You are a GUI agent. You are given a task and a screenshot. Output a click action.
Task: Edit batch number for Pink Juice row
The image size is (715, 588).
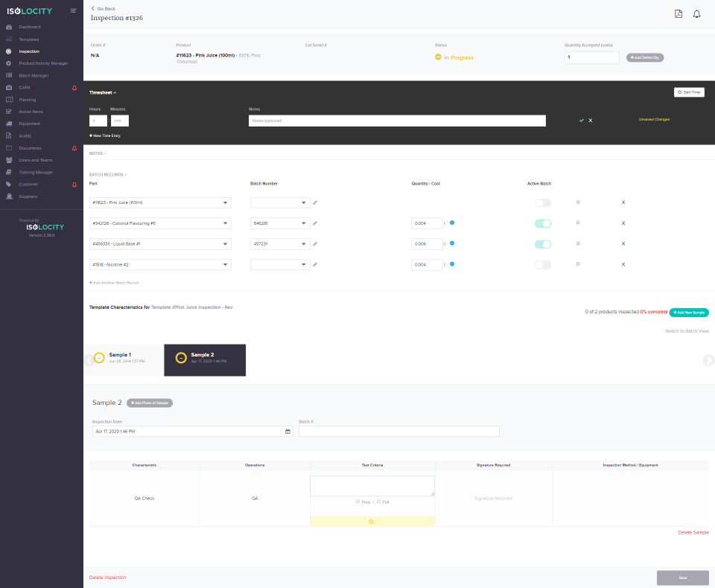[x=315, y=203]
